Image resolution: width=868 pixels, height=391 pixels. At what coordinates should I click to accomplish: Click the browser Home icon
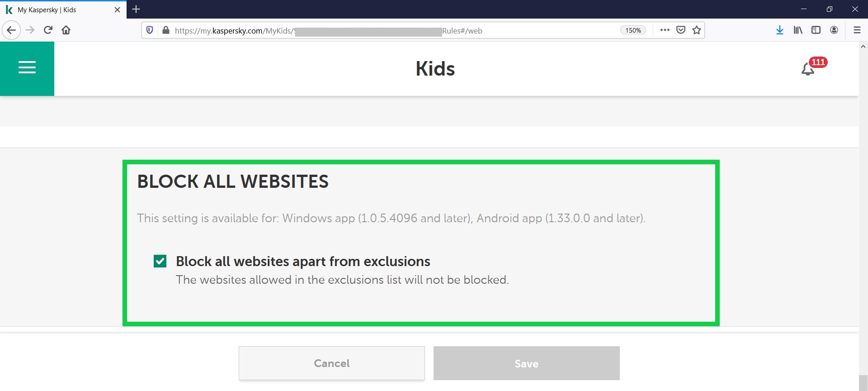coord(66,30)
